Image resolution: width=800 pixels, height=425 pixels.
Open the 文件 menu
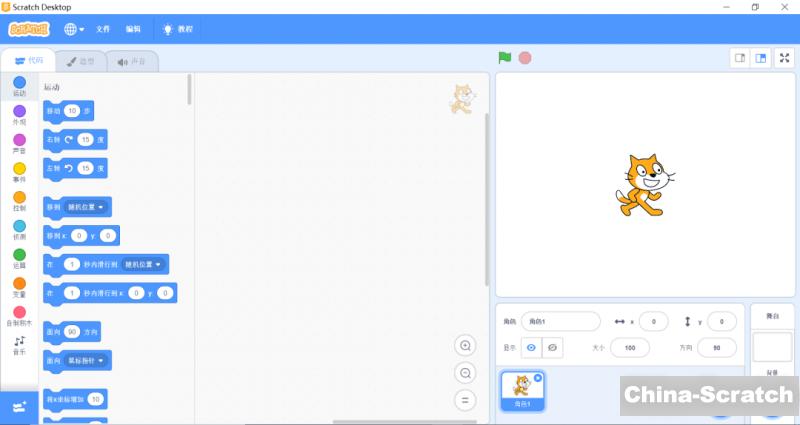[103, 29]
